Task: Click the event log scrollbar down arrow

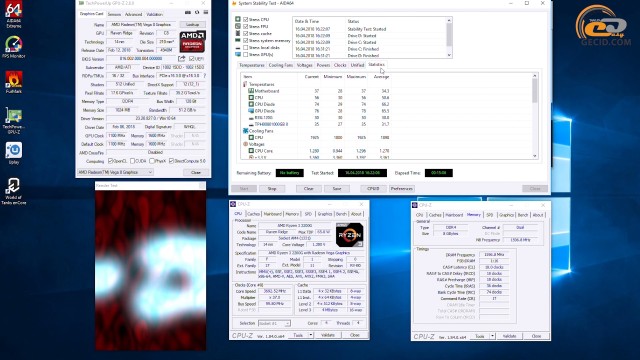Action: point(449,55)
